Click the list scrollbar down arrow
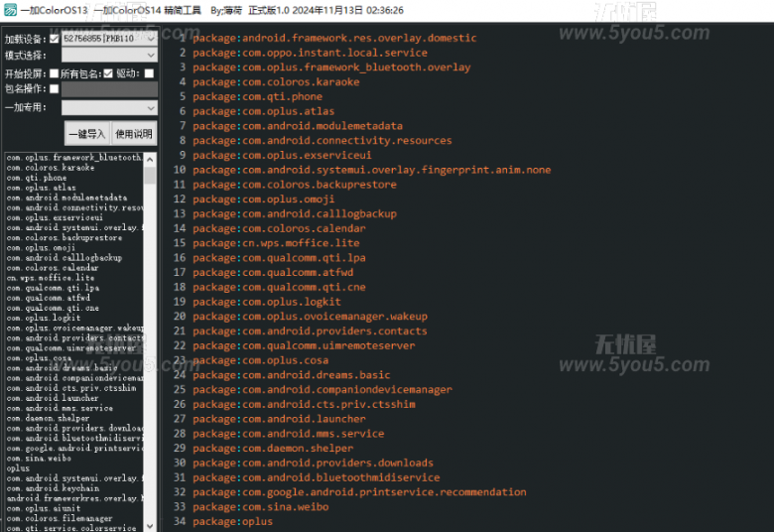774x532 pixels. pyautogui.click(x=150, y=526)
